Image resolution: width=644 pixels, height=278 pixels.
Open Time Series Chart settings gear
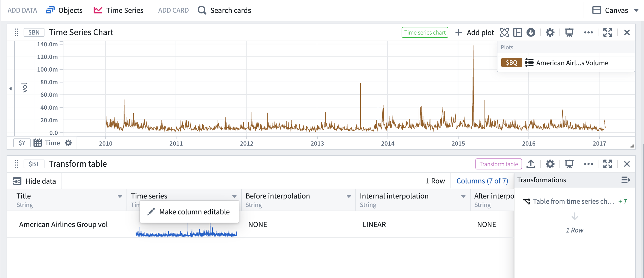[550, 32]
